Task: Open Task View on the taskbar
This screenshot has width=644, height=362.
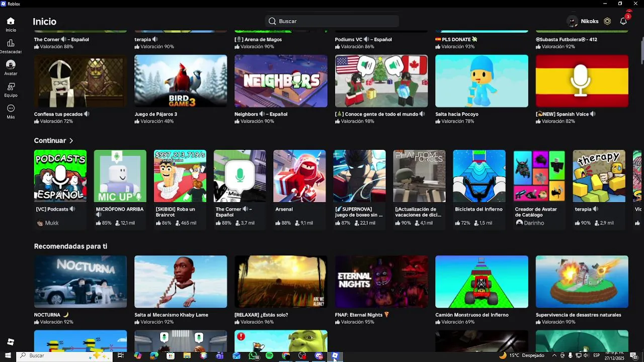Action: click(121, 356)
